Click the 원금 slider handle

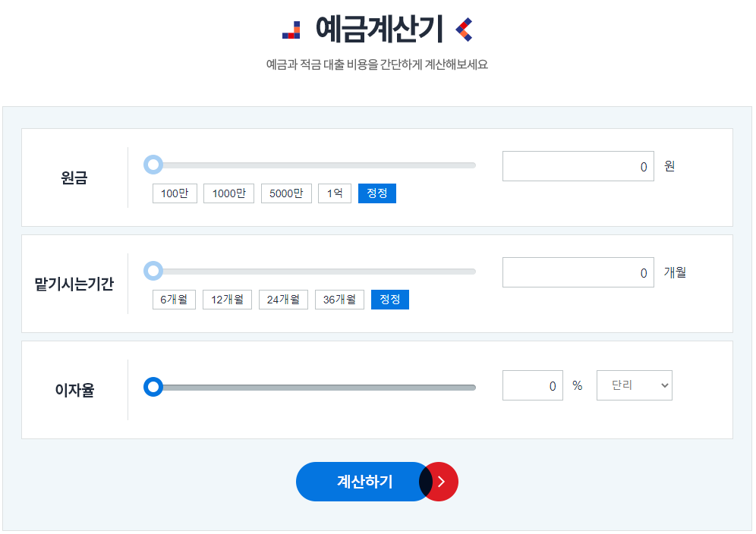click(155, 165)
